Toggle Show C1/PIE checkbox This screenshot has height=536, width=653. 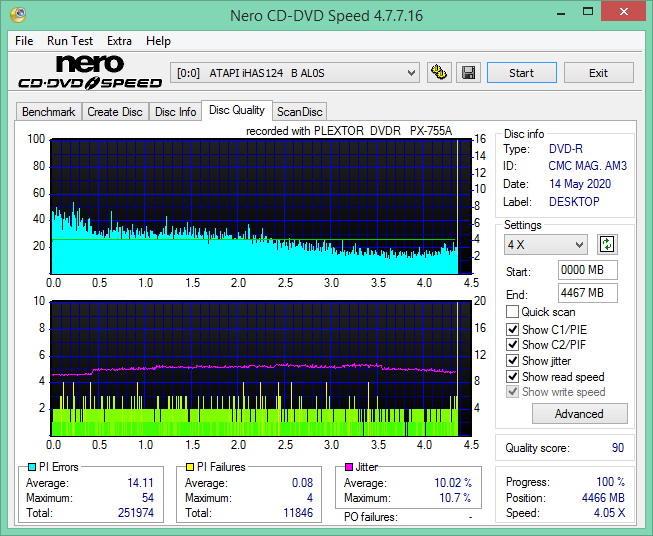[512, 329]
